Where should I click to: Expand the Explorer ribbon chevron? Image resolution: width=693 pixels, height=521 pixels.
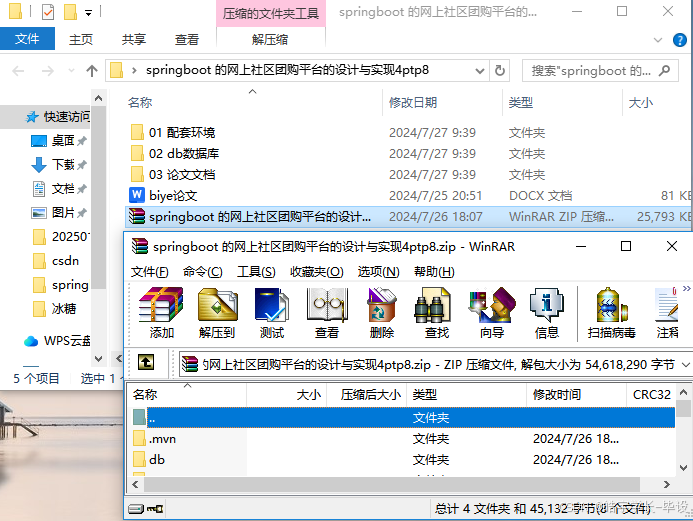tap(658, 40)
